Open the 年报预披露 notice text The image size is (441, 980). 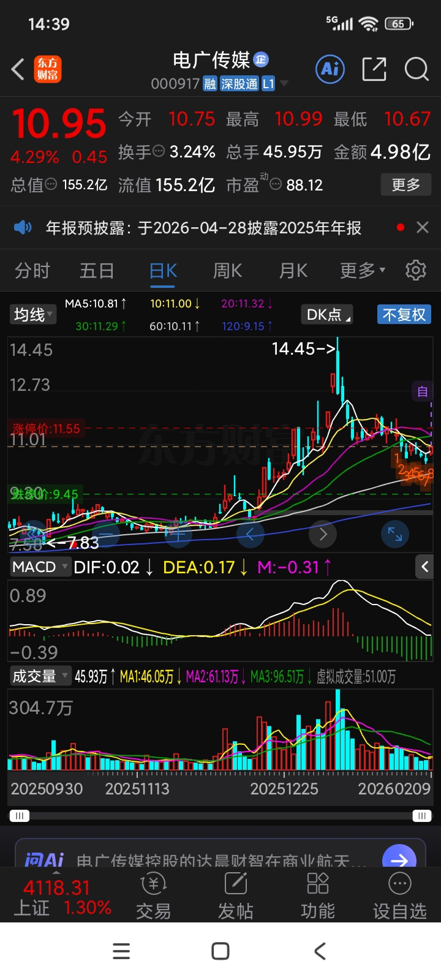click(x=203, y=228)
